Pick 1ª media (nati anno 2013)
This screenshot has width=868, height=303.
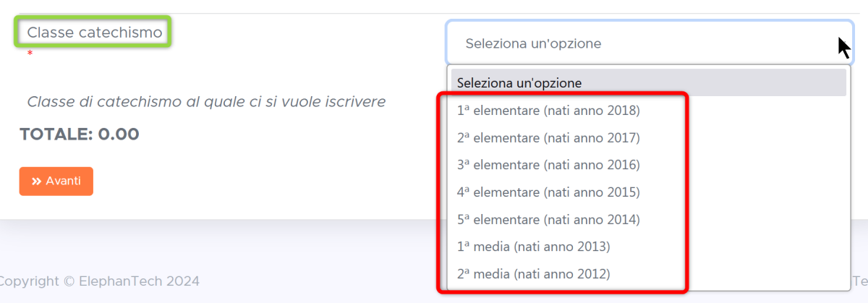pyautogui.click(x=534, y=247)
